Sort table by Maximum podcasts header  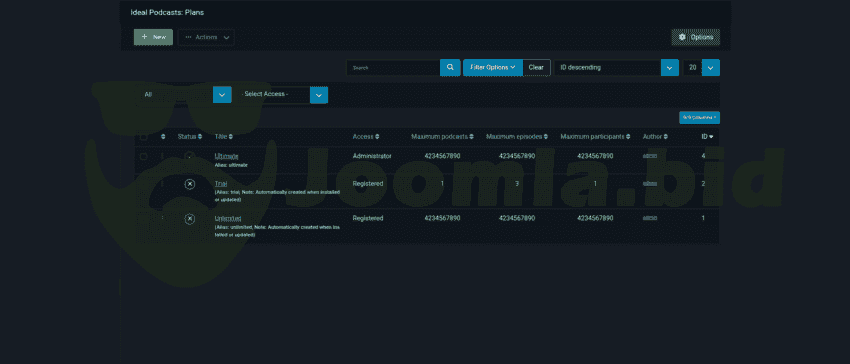point(442,137)
